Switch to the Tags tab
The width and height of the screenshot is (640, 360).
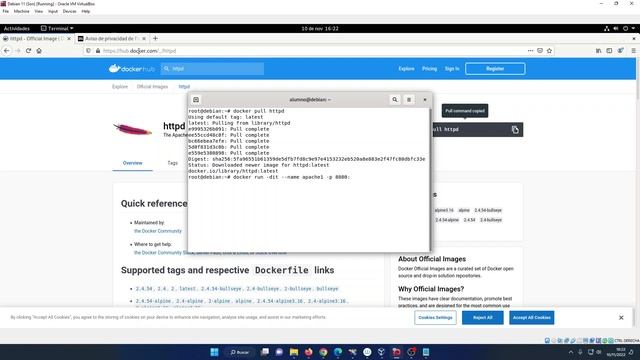[173, 163]
